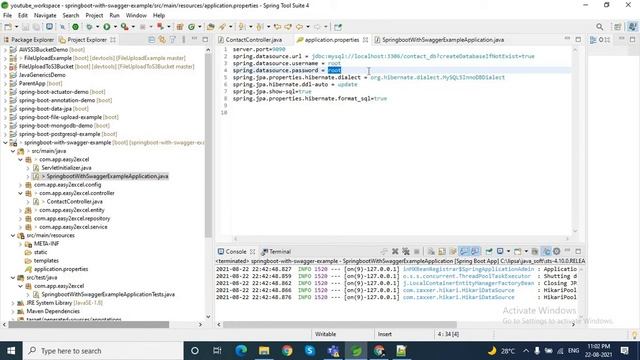Click the Next Annotation toolbar icon
The image size is (640, 360).
click(242, 27)
